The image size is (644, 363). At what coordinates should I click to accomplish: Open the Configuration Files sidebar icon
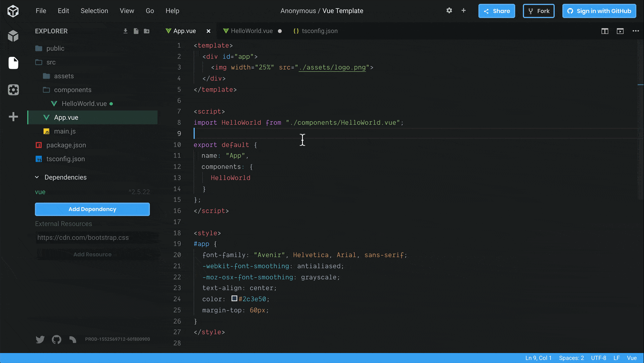click(x=13, y=90)
